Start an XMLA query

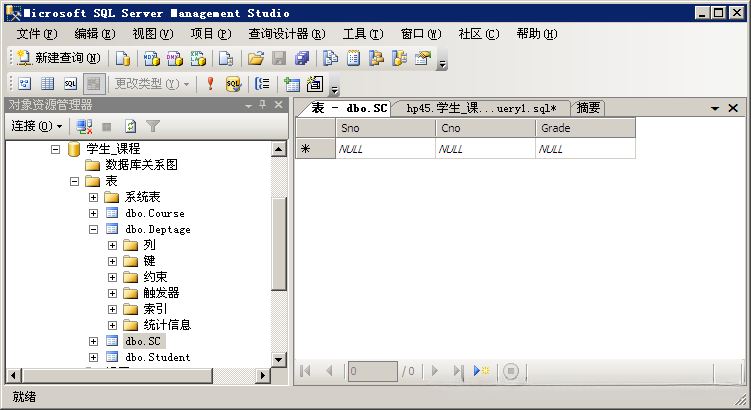click(198, 58)
